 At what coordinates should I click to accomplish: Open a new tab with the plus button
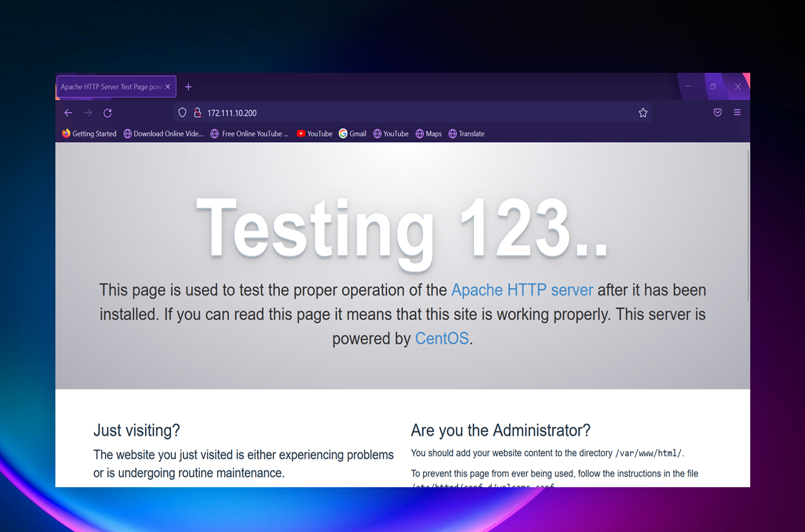[x=188, y=87]
